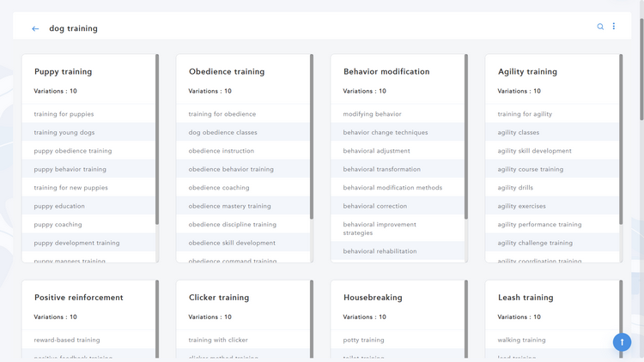Viewport: 644px width, 362px height.
Task: Select 'behavioral rehabilitation' row
Action: pyautogui.click(x=398, y=250)
